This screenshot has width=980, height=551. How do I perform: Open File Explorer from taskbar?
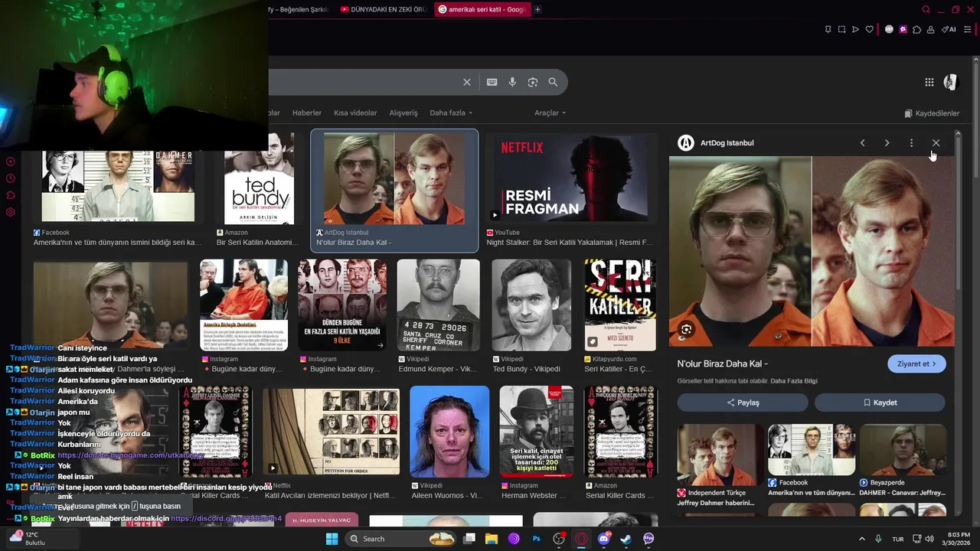(492, 539)
